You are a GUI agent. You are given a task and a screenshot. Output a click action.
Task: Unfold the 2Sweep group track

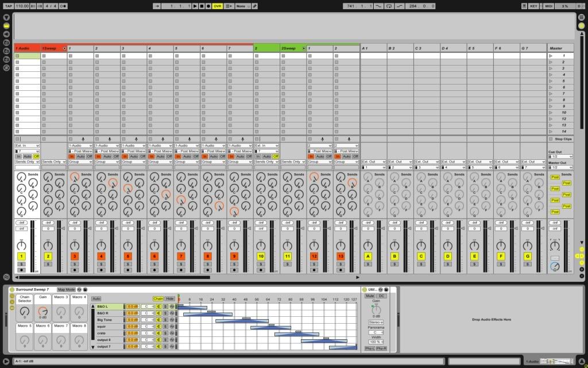(x=304, y=48)
